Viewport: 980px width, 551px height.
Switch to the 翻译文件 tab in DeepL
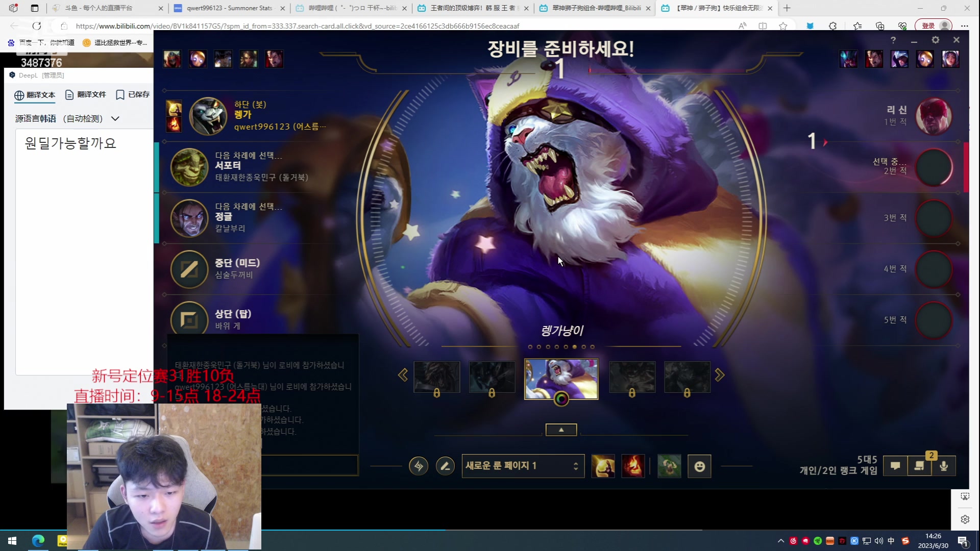point(85,95)
